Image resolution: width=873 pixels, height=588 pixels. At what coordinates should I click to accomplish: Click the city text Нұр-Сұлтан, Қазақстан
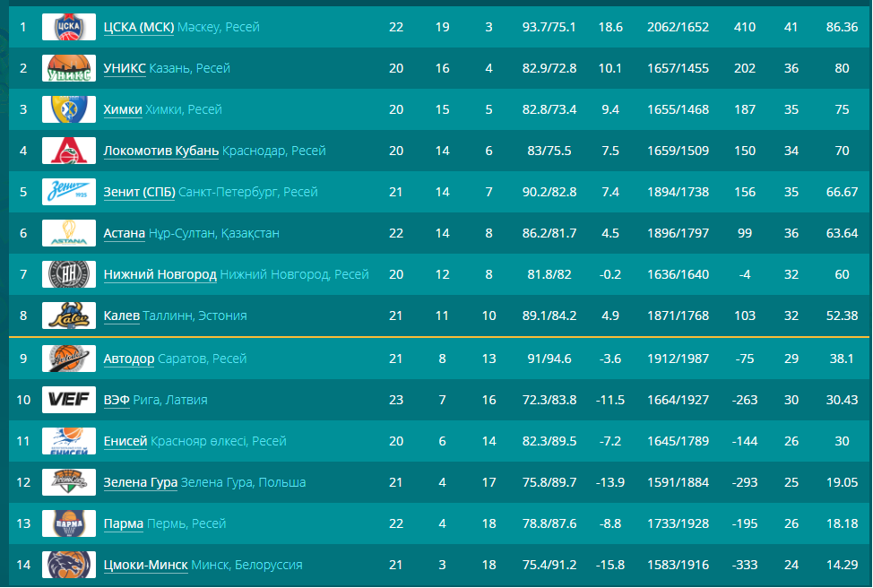pyautogui.click(x=214, y=233)
